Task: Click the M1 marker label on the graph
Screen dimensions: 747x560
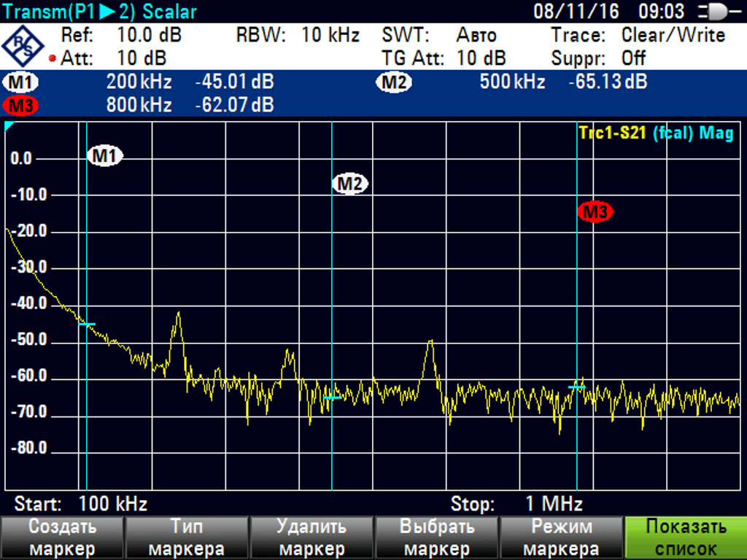Action: [105, 155]
